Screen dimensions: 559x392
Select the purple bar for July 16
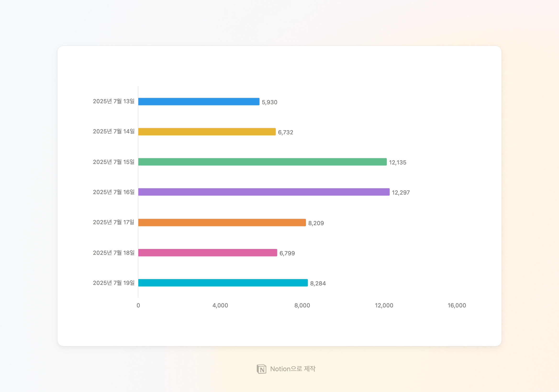point(264,192)
